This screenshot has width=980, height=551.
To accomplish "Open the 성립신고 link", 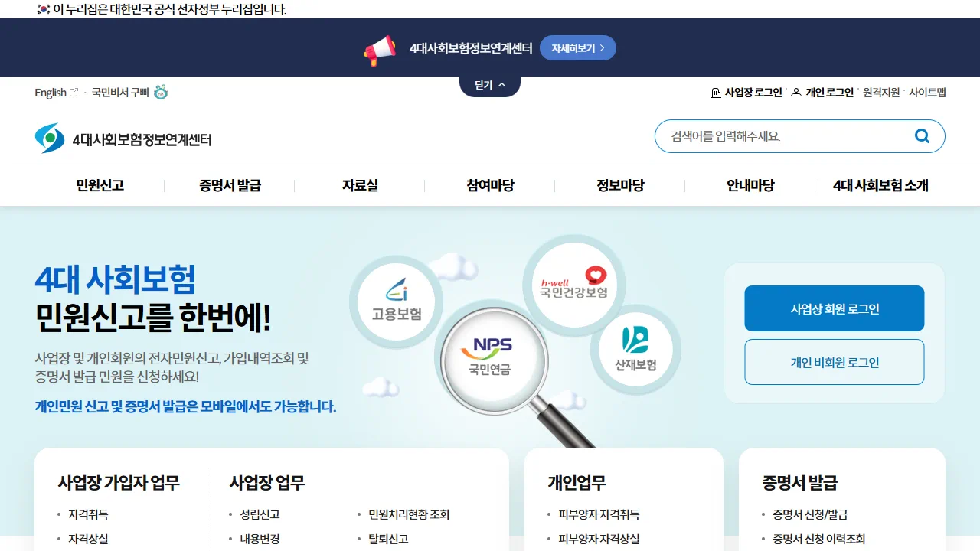I will click(260, 514).
